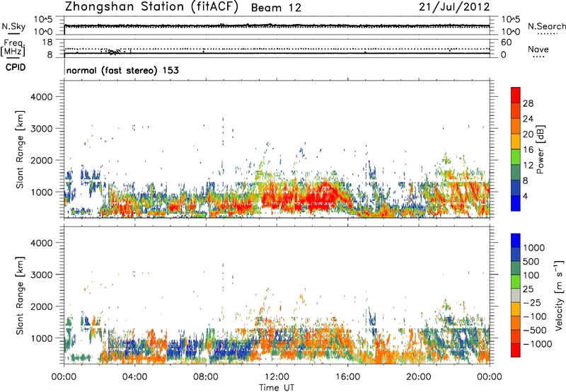The height and width of the screenshot is (392, 566).
Task: Click the 'Time UT' axis title
Action: coord(277,387)
